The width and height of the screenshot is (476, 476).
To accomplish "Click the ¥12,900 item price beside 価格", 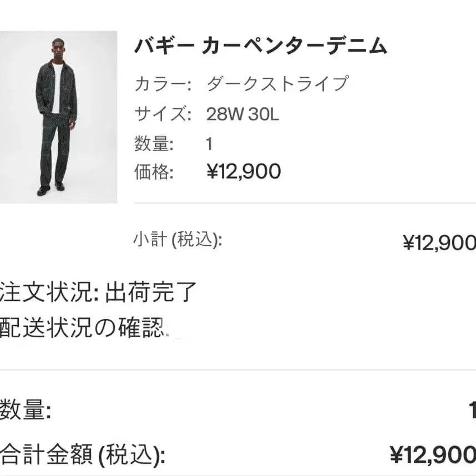I will pos(244,172).
